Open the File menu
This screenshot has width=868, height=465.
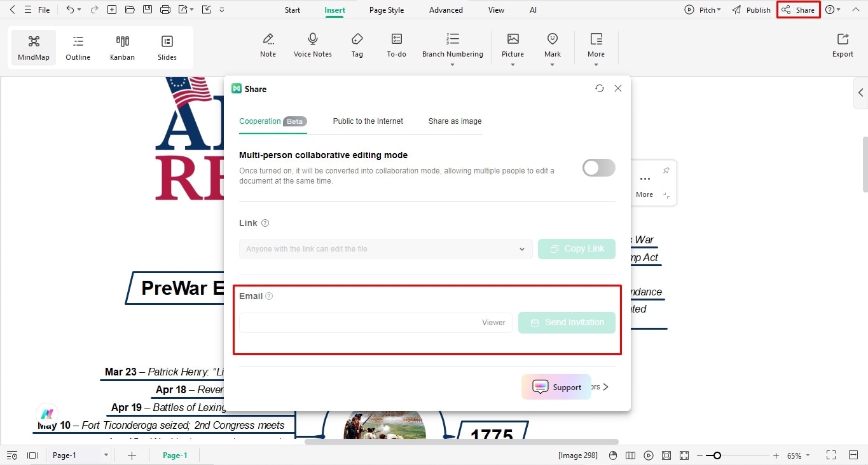pos(44,10)
